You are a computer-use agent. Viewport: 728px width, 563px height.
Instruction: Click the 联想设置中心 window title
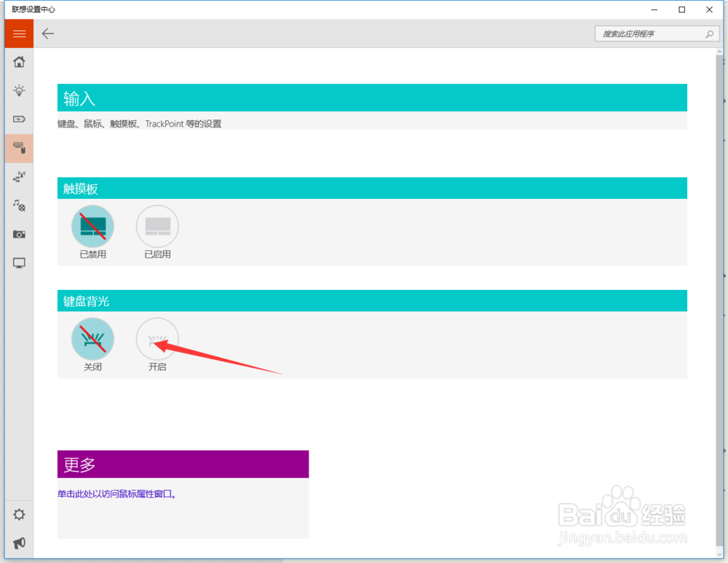coord(33,9)
